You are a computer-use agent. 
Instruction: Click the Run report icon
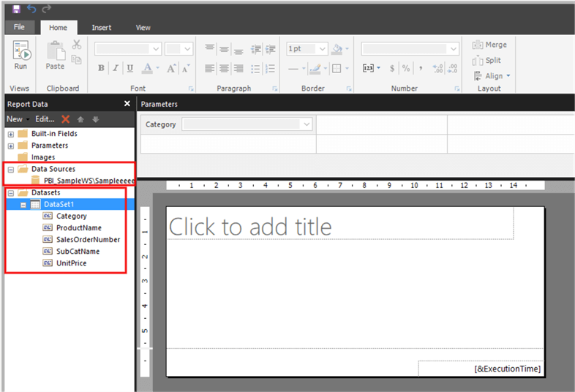pyautogui.click(x=20, y=53)
